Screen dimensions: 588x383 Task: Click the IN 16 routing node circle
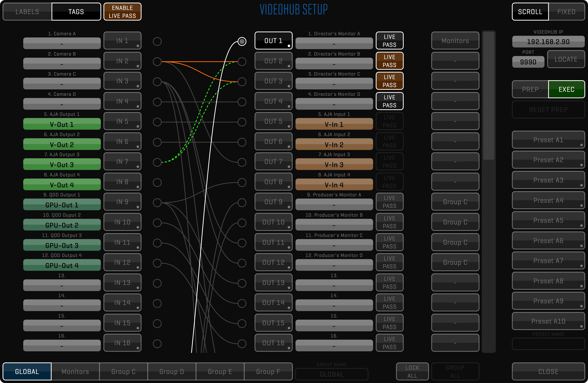click(157, 343)
